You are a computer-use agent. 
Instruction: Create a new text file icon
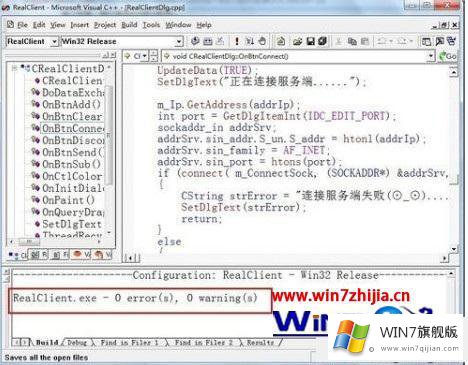[281, 41]
